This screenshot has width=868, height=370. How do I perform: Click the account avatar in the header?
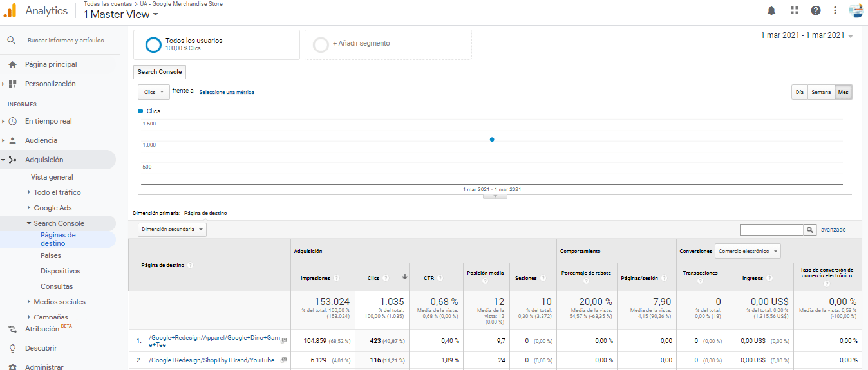pyautogui.click(x=856, y=10)
